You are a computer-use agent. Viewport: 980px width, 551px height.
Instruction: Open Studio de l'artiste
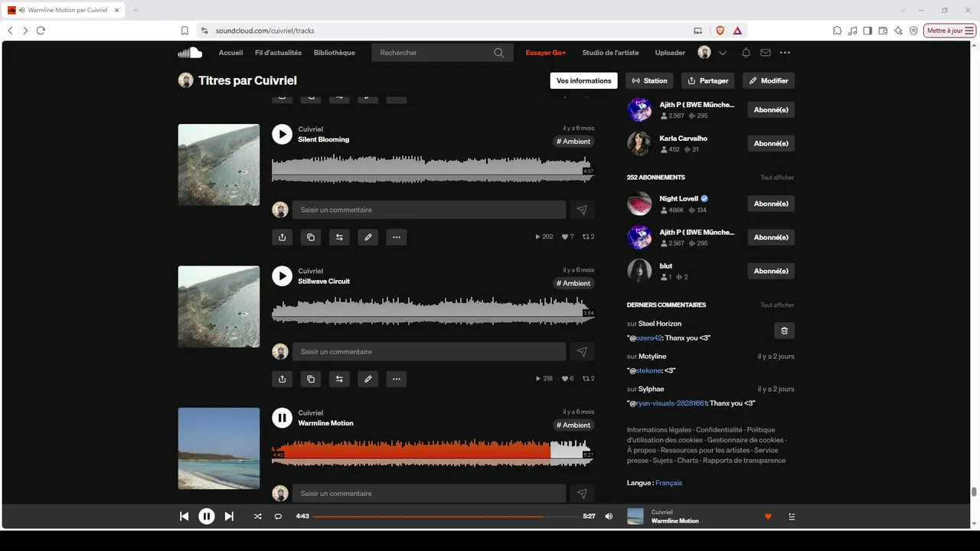[610, 53]
